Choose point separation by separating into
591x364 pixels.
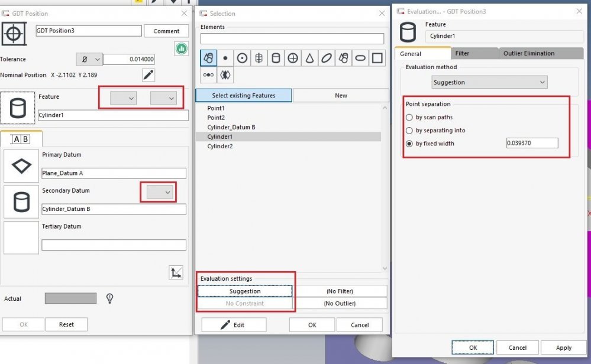coord(409,131)
